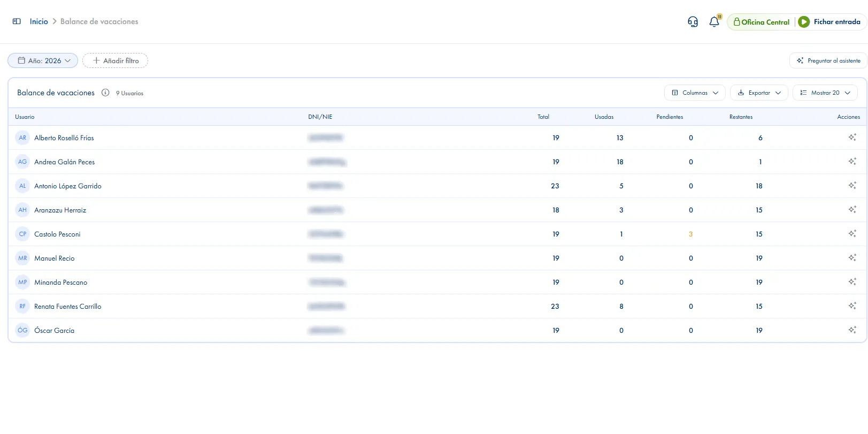Image resolution: width=868 pixels, height=434 pixels.
Task: Open the notifications bell
Action: (x=715, y=22)
